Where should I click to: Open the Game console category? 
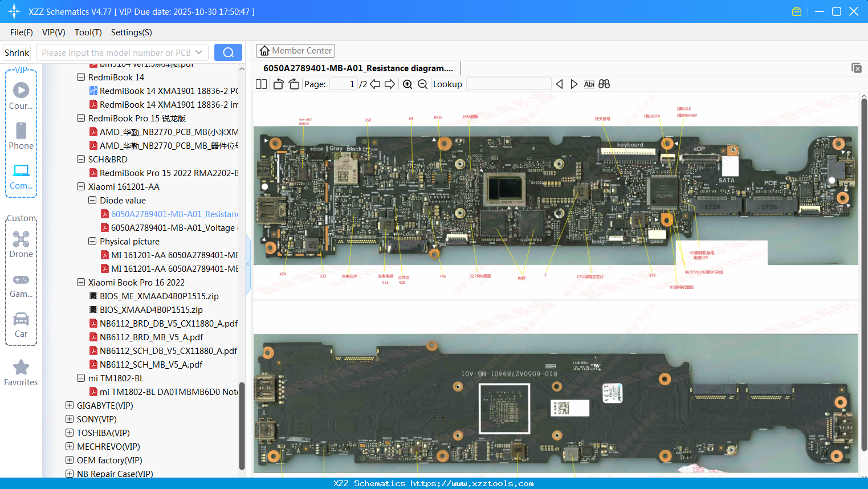[x=21, y=286]
